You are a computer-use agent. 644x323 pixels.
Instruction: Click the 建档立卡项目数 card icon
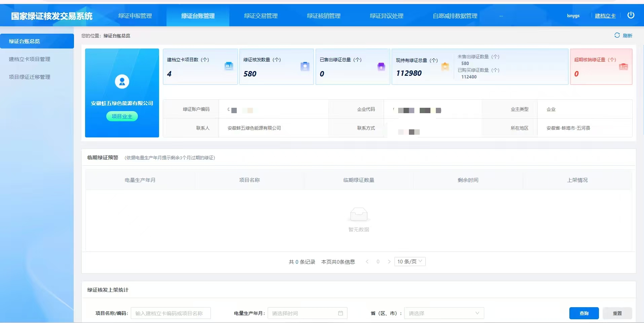pos(229,66)
